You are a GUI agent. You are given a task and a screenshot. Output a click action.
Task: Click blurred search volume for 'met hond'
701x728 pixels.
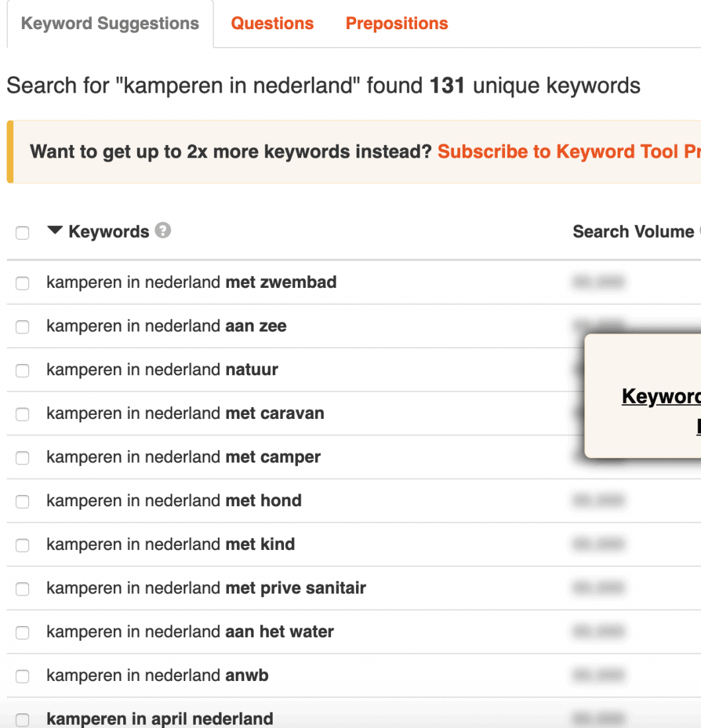[598, 500]
